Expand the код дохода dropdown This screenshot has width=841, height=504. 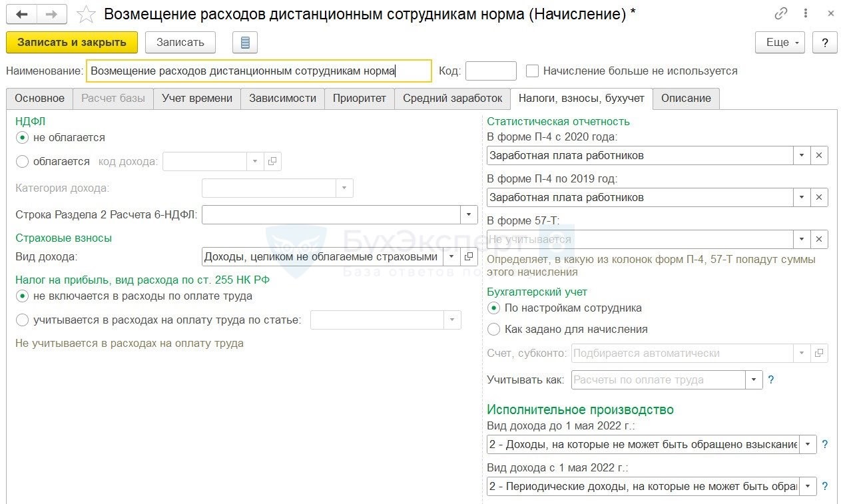tap(256, 161)
